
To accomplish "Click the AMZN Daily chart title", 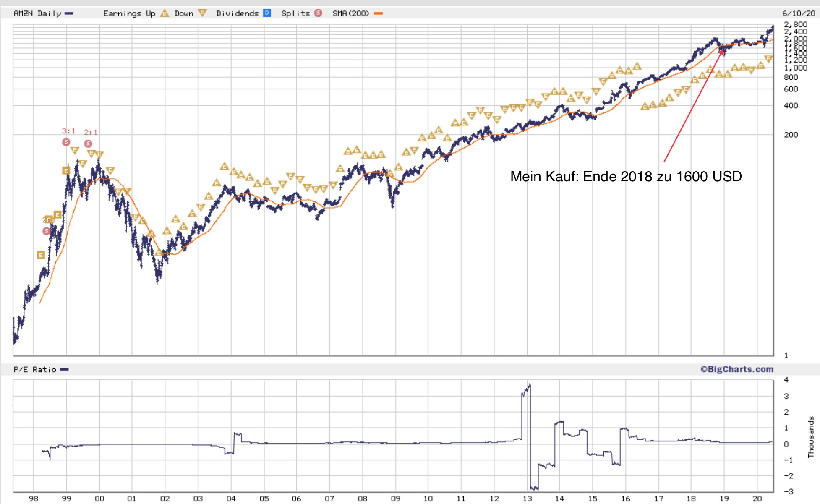I will click(37, 13).
